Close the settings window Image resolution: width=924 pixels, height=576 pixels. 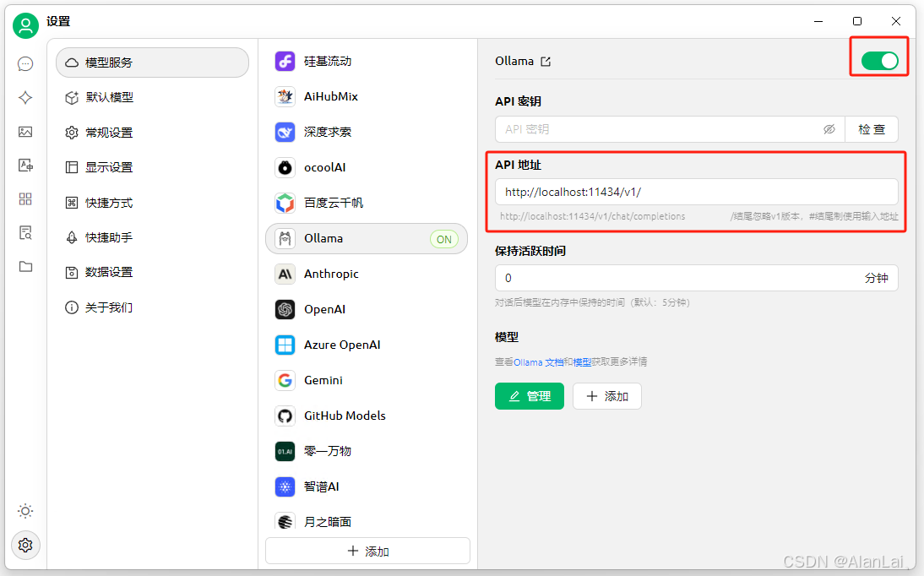tap(896, 21)
